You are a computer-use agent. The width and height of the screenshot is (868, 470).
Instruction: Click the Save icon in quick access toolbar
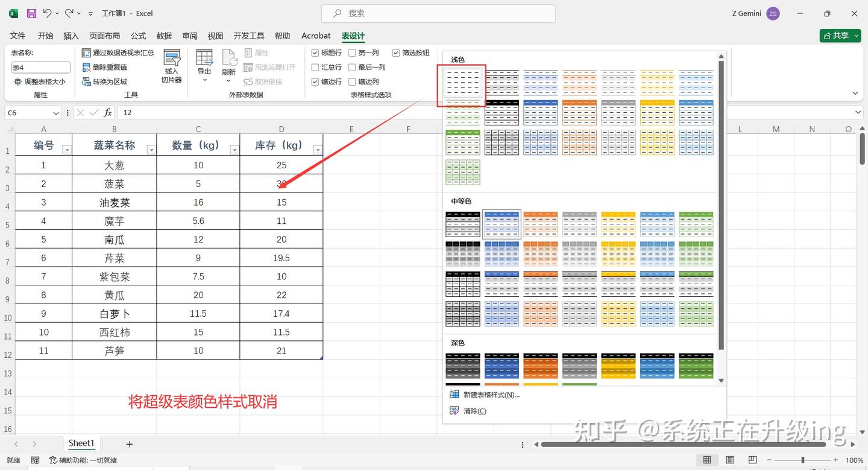pyautogui.click(x=31, y=13)
